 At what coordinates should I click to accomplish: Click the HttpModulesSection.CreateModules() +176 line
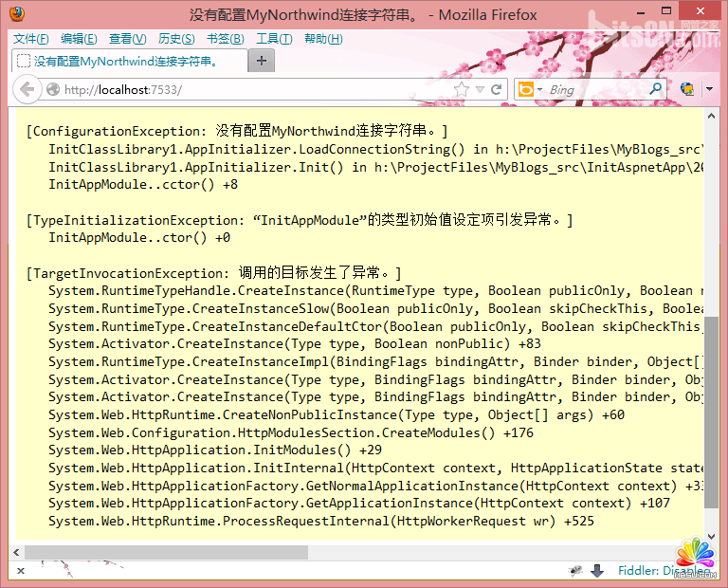click(291, 432)
